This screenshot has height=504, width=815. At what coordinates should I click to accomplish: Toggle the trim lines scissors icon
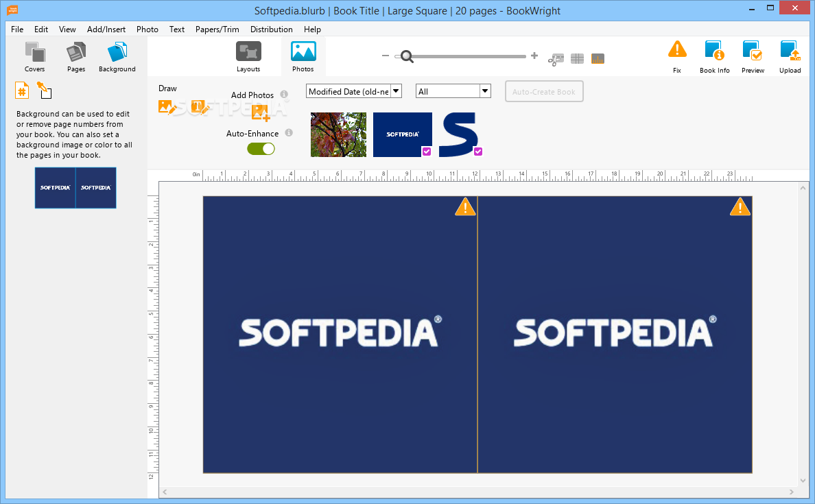pos(556,59)
